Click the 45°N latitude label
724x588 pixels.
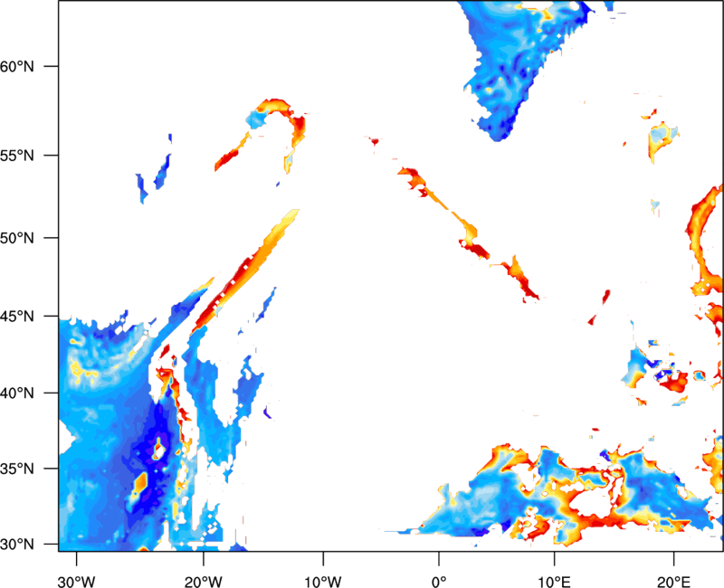[x=17, y=316]
